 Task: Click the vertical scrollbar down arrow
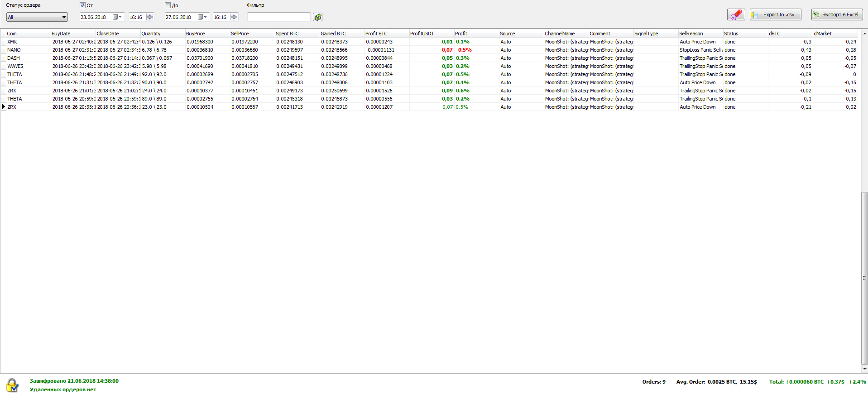tap(864, 369)
